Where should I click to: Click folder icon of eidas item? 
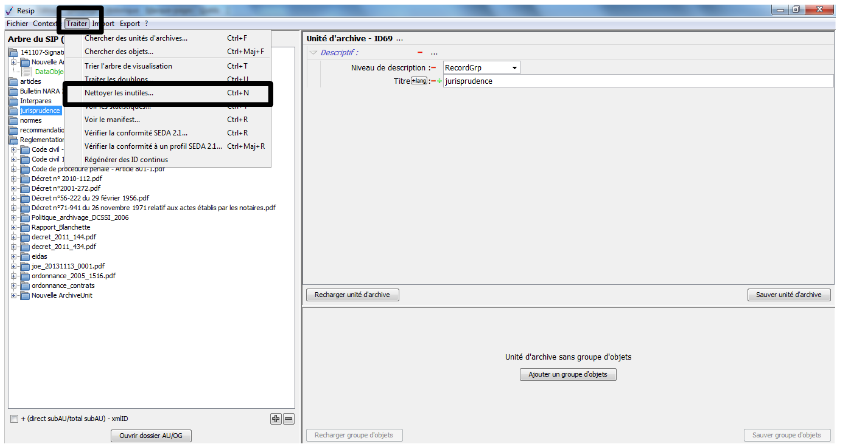point(25,256)
